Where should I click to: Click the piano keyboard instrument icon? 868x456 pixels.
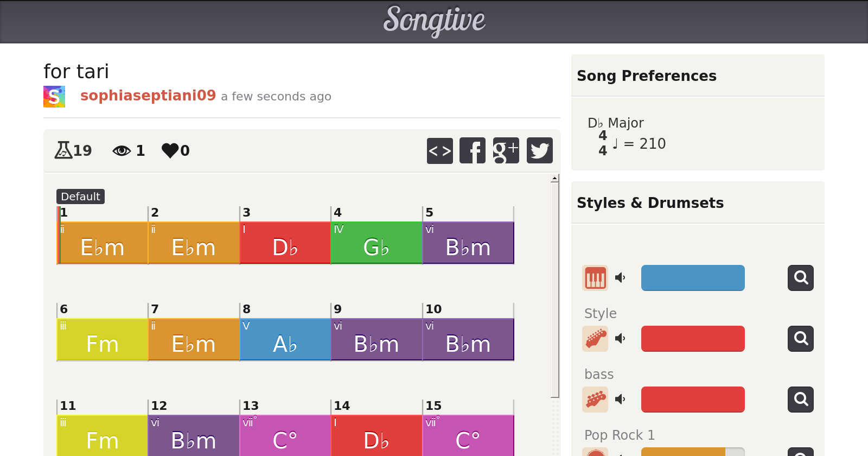pos(595,278)
